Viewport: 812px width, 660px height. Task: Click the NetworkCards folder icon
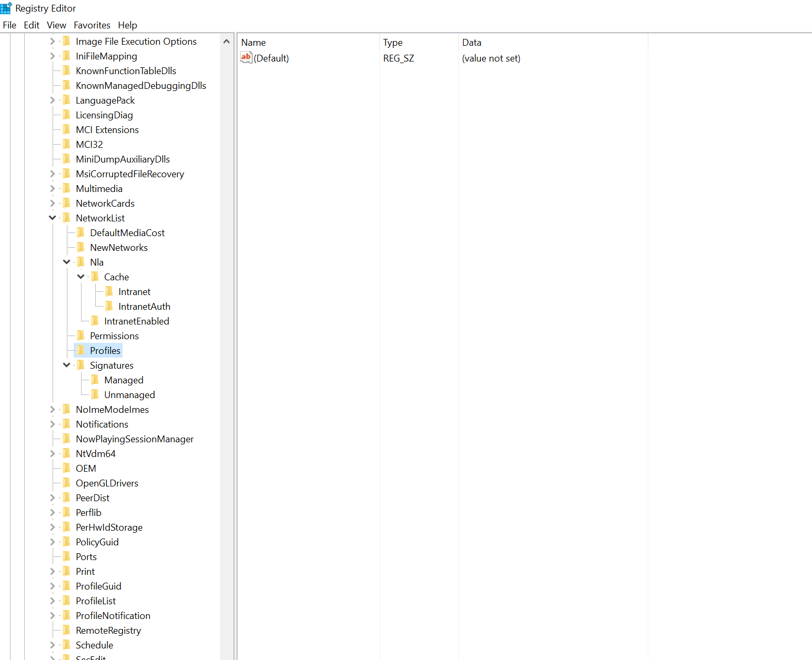tap(67, 203)
